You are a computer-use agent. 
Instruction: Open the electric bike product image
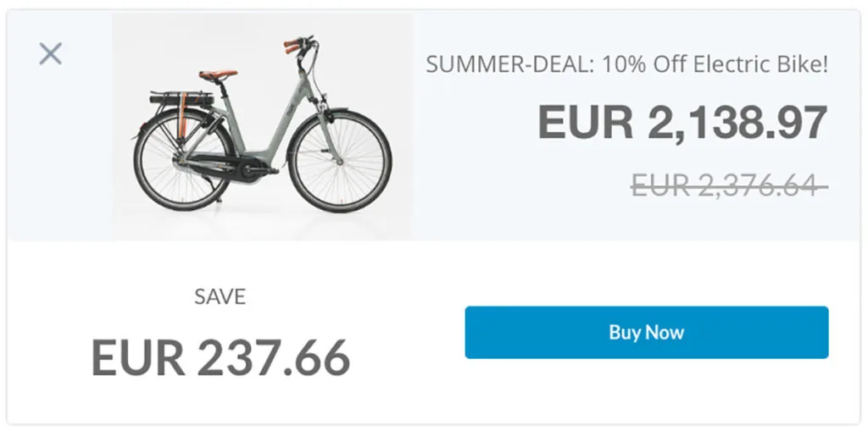click(263, 127)
